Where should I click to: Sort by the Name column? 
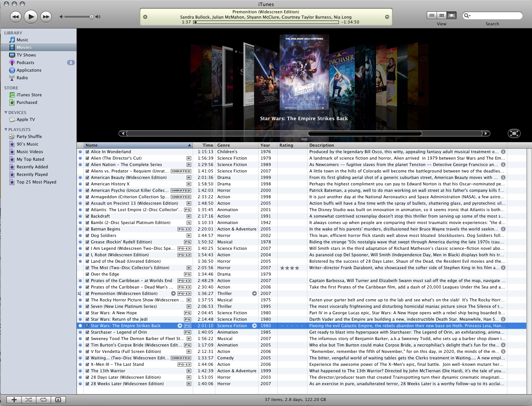pos(138,145)
